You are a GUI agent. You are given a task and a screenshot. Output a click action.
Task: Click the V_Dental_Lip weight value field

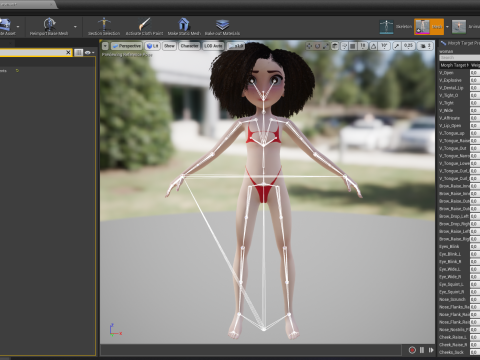pyautogui.click(x=475, y=88)
